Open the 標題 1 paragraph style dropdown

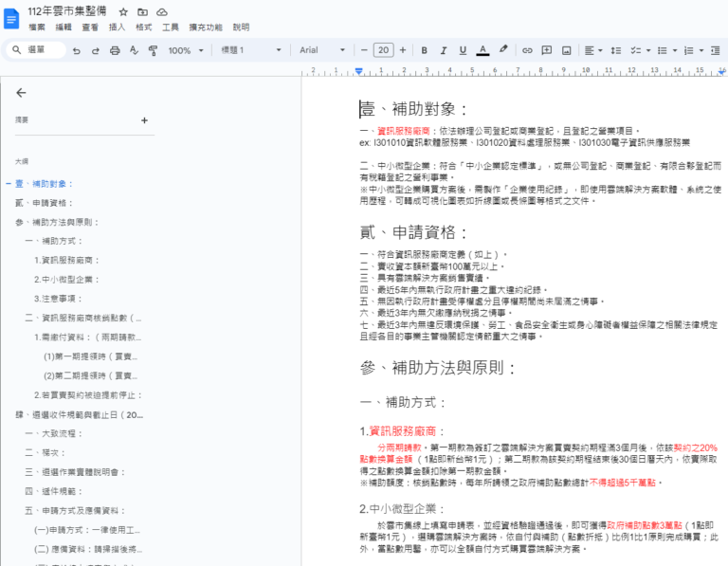(x=249, y=50)
